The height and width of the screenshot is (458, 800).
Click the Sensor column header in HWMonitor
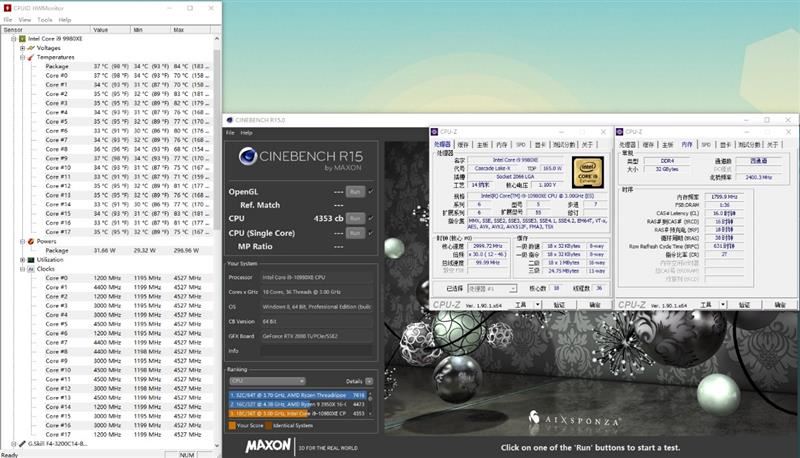click(45, 30)
